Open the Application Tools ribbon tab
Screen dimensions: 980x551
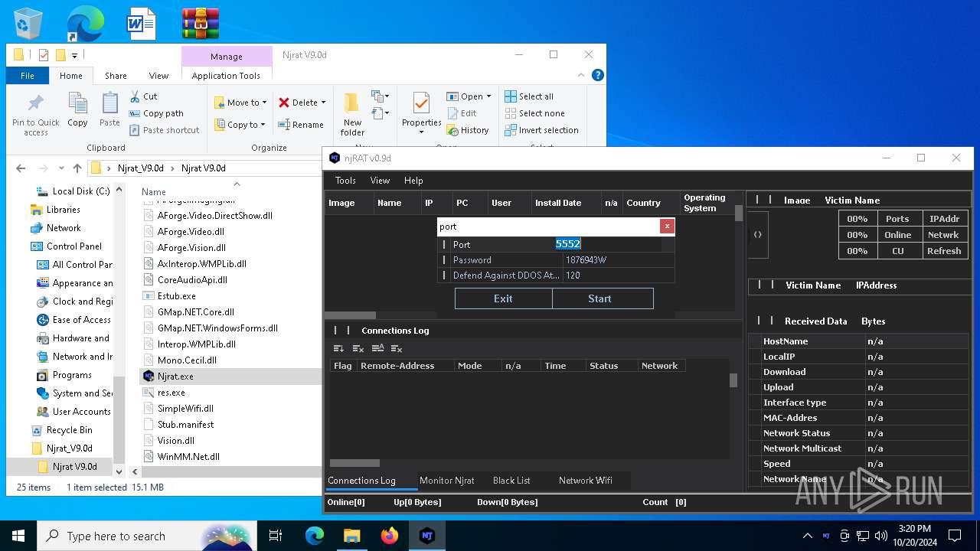(x=226, y=76)
